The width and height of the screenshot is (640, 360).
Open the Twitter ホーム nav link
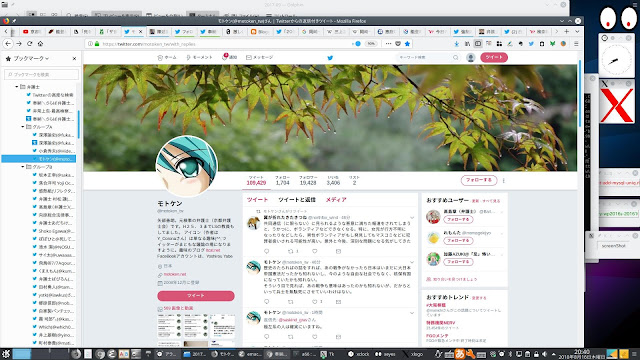[x=167, y=58]
